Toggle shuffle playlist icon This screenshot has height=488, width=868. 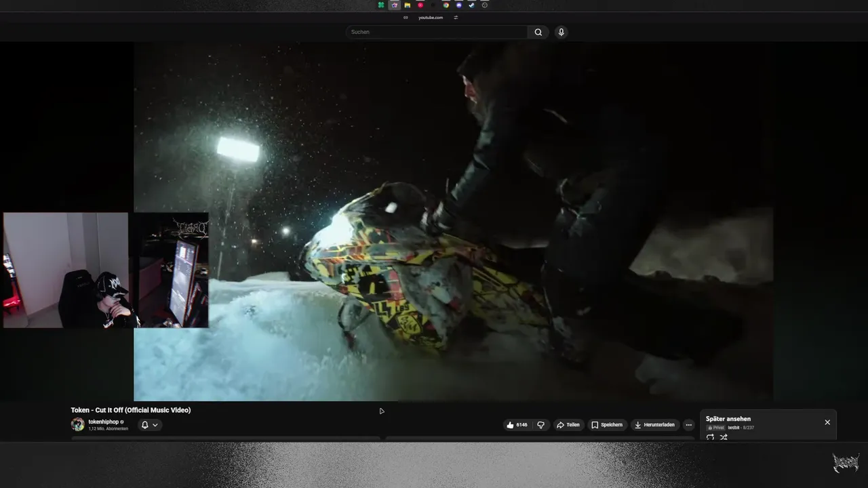pos(724,437)
